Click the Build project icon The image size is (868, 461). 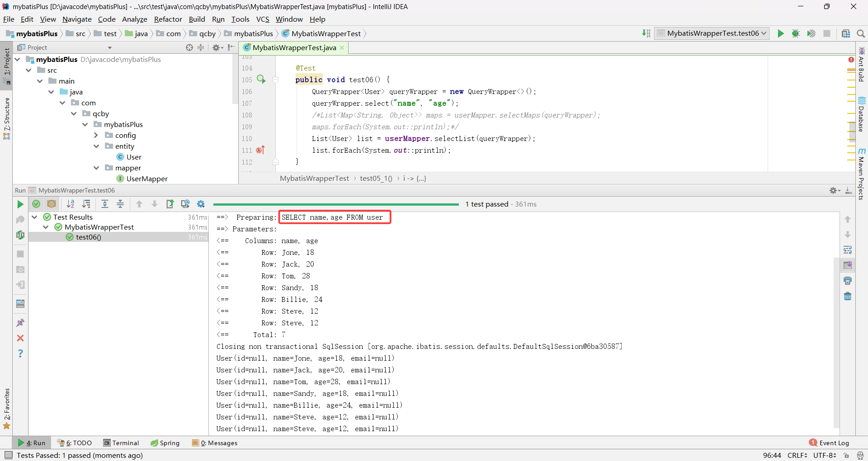[646, 33]
